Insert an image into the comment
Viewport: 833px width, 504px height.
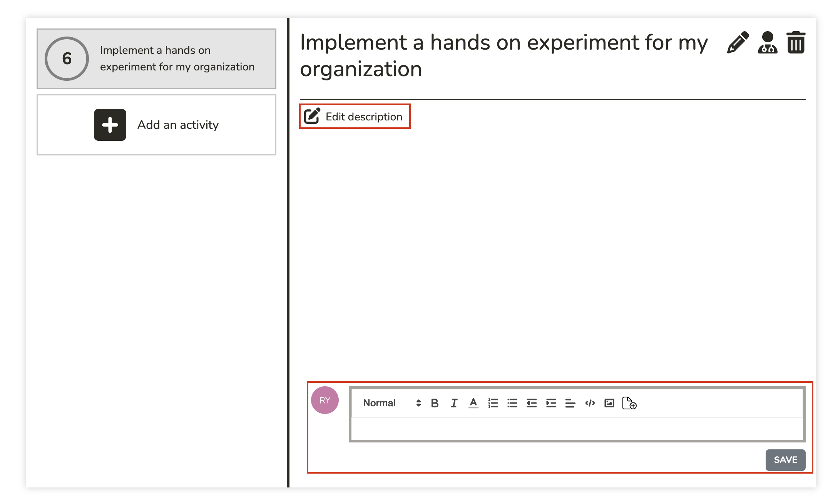click(x=609, y=403)
